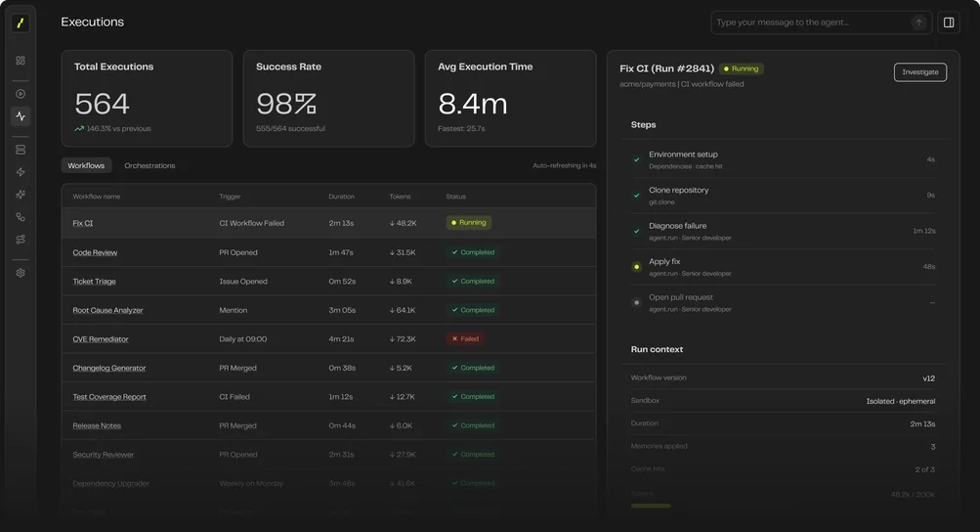Screen dimensions: 980x532
Task: Click the token arrow beside 48.2K
Action: (392, 223)
